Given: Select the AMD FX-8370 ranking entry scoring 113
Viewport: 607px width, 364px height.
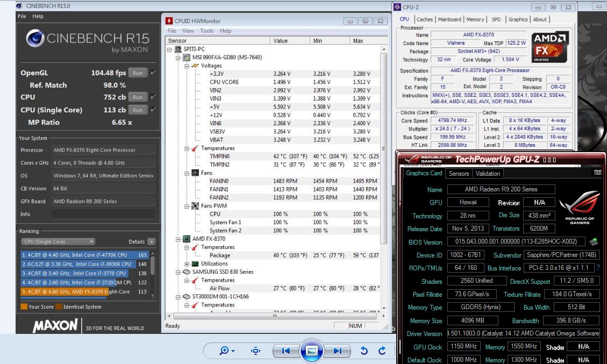Looking at the screenshot, I should point(85,292).
